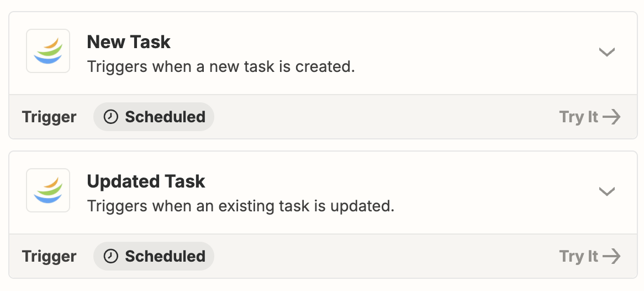Click the Trigger label under New Task
Image resolution: width=644 pixels, height=291 pixels.
tap(49, 117)
